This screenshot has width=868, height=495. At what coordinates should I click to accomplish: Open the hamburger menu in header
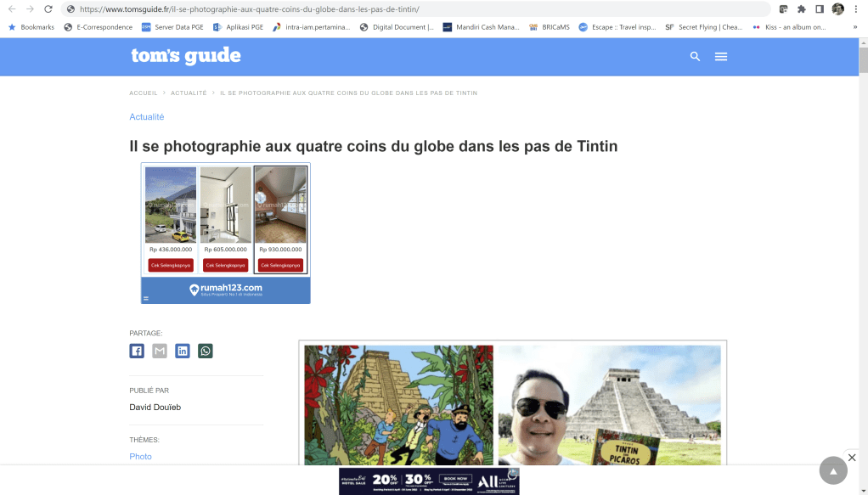point(721,57)
